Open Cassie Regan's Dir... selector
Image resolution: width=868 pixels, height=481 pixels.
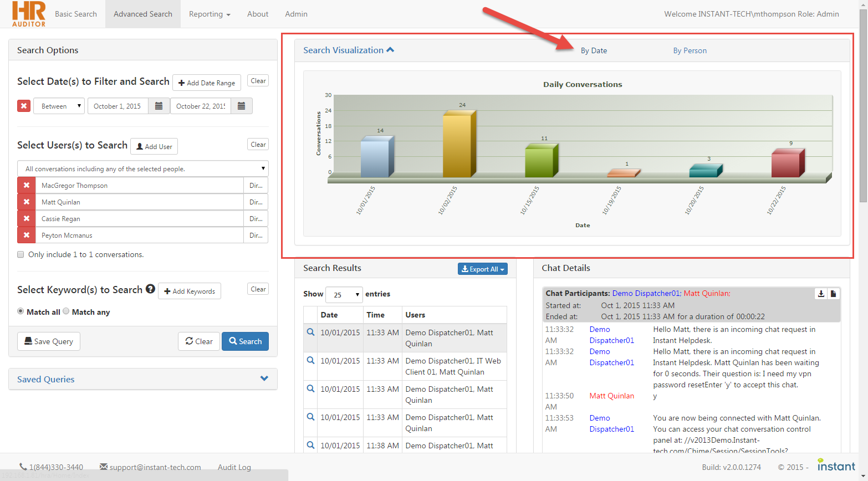click(x=256, y=218)
